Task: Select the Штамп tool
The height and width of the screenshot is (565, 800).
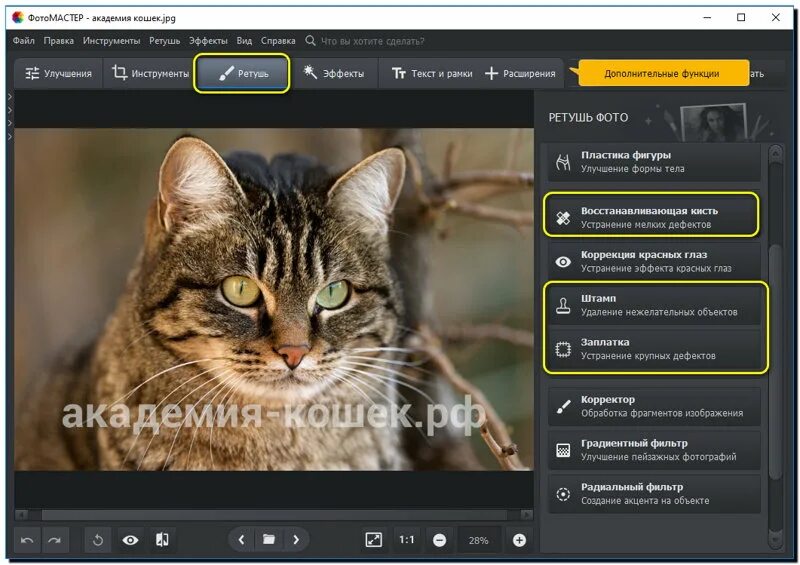Action: (x=654, y=305)
